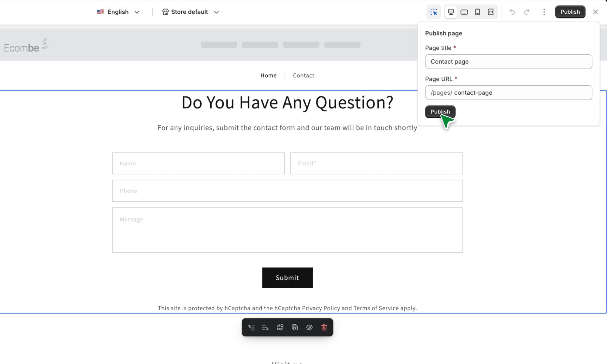Switch to desktop preview mode
Image resolution: width=607 pixels, height=364 pixels.
451,12
